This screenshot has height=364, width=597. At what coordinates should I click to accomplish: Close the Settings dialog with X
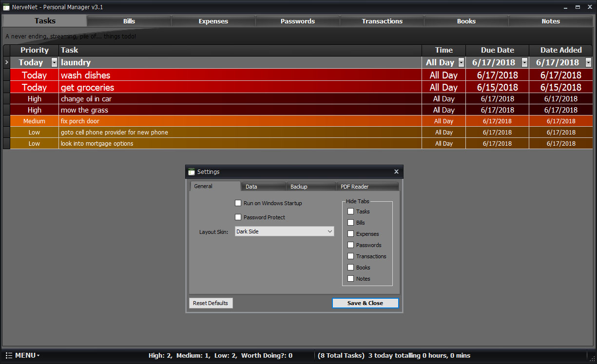coord(396,172)
